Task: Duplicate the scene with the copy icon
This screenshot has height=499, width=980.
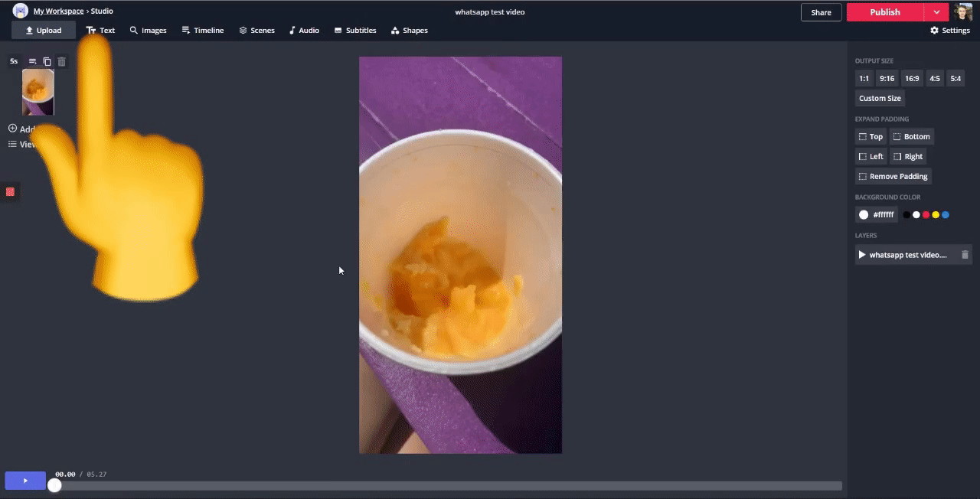Action: [x=47, y=61]
